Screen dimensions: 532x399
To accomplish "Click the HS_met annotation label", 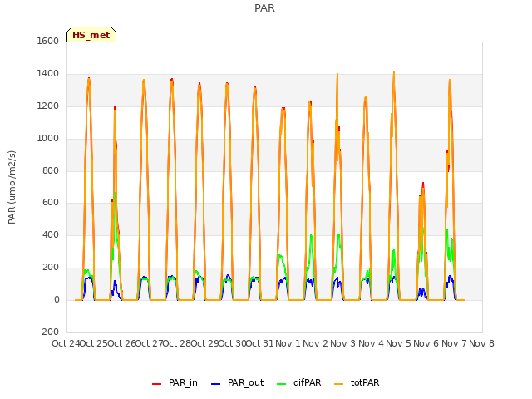I will point(91,35).
